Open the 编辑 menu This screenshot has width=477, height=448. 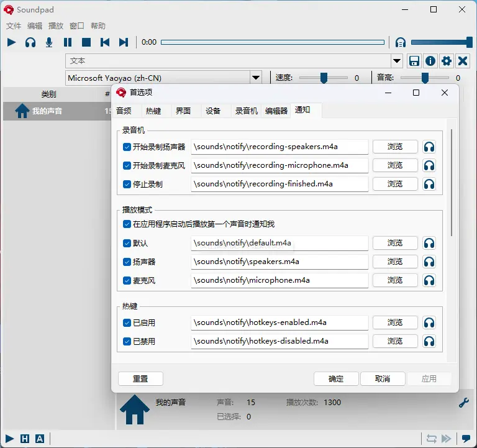(x=35, y=26)
